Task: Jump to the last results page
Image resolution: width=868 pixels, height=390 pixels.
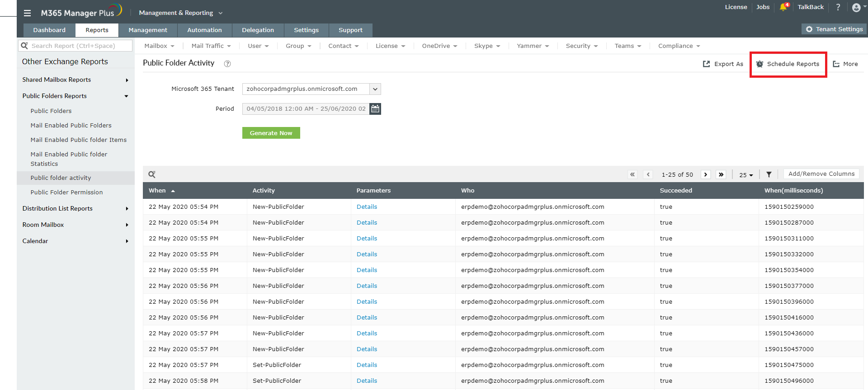Action: coord(721,174)
